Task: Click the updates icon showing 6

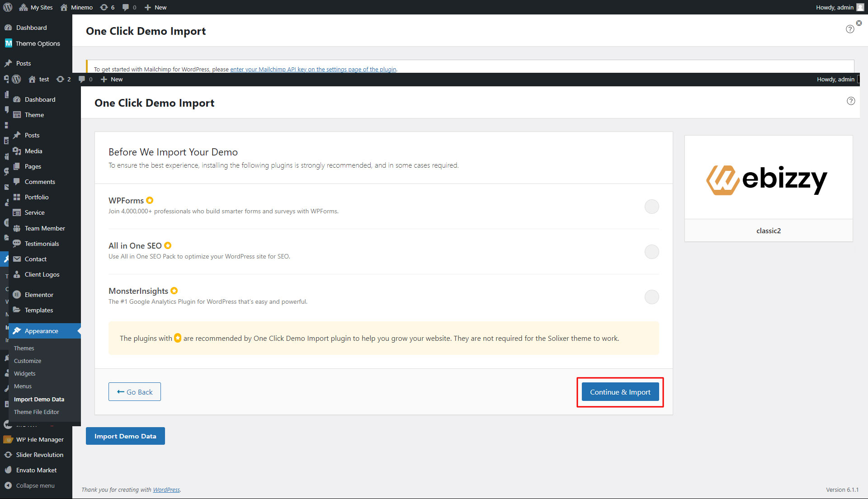Action: click(107, 7)
